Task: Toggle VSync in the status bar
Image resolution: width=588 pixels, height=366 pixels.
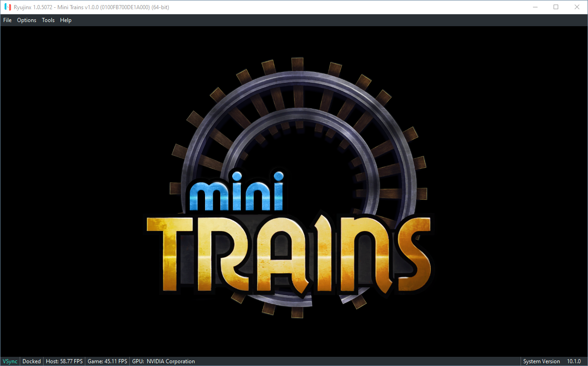Action: [x=10, y=361]
